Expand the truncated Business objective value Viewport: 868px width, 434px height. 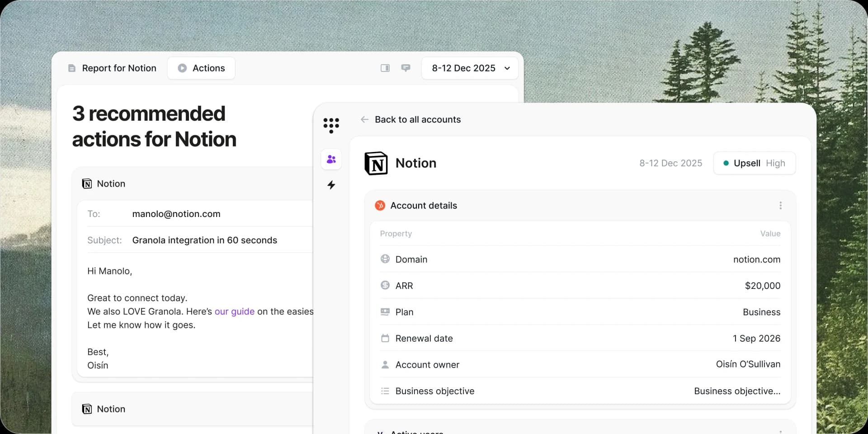tap(737, 391)
